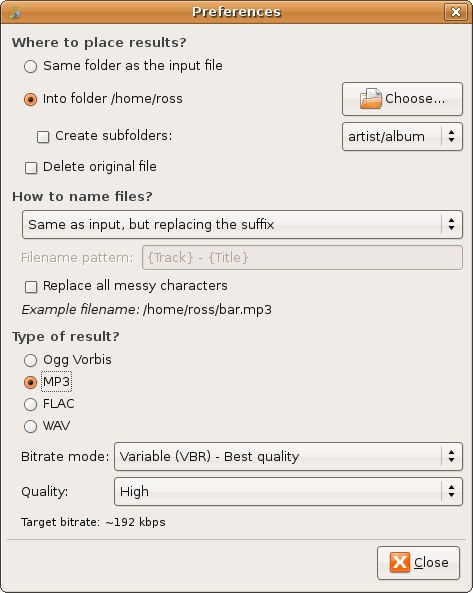Pick FLAC as result type

[31, 404]
